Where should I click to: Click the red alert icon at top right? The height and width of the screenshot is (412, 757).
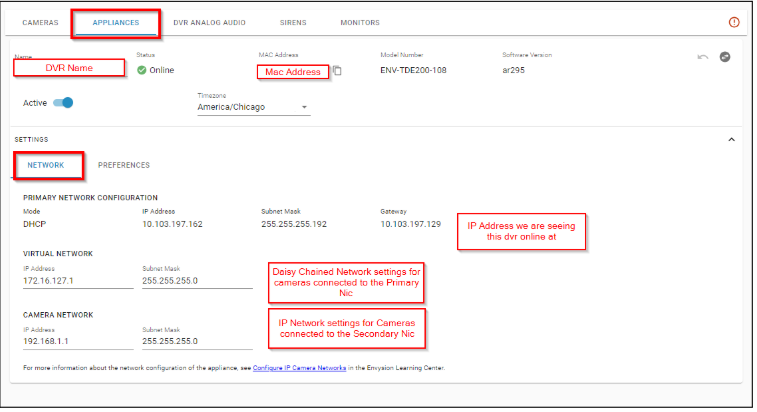pos(735,22)
